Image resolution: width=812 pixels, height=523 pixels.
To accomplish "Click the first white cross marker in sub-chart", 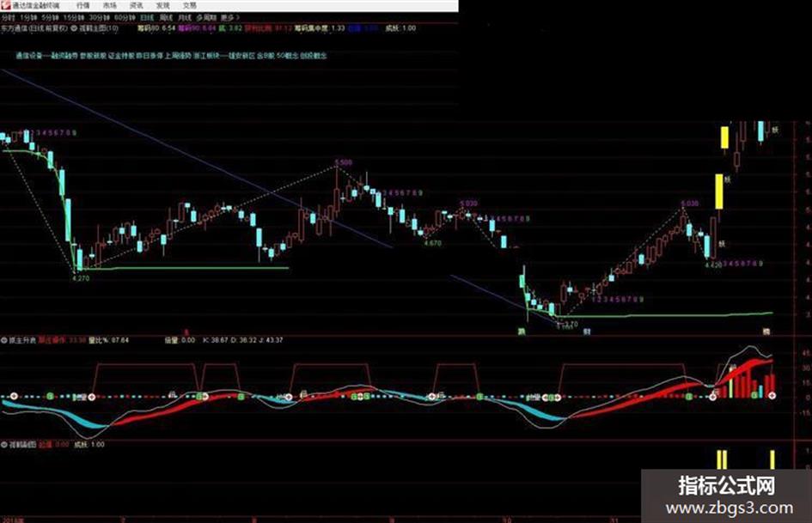I will 14,396.
